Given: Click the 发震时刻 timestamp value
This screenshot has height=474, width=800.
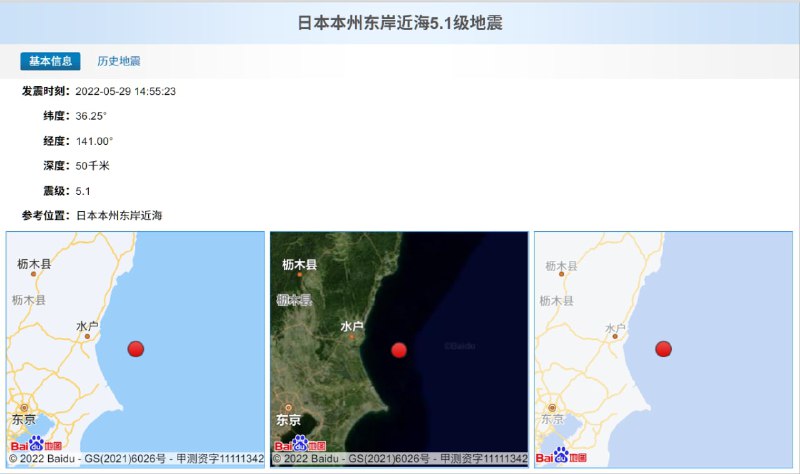Looking at the screenshot, I should tap(126, 91).
